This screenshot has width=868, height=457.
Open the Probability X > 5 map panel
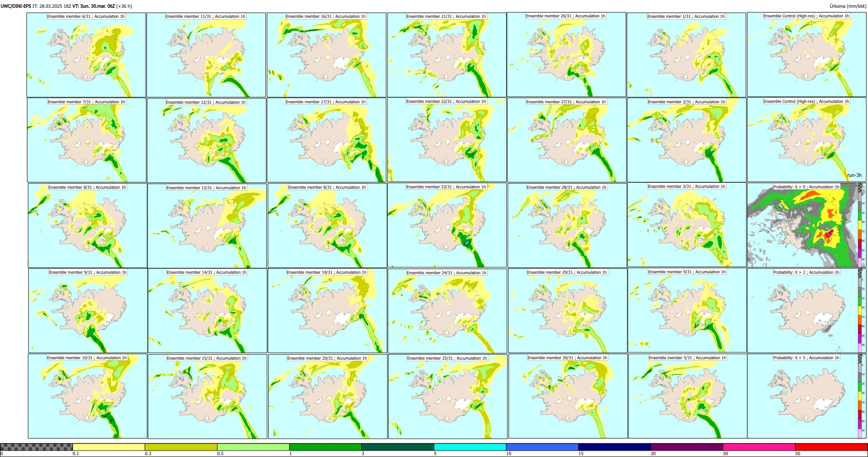[807, 396]
